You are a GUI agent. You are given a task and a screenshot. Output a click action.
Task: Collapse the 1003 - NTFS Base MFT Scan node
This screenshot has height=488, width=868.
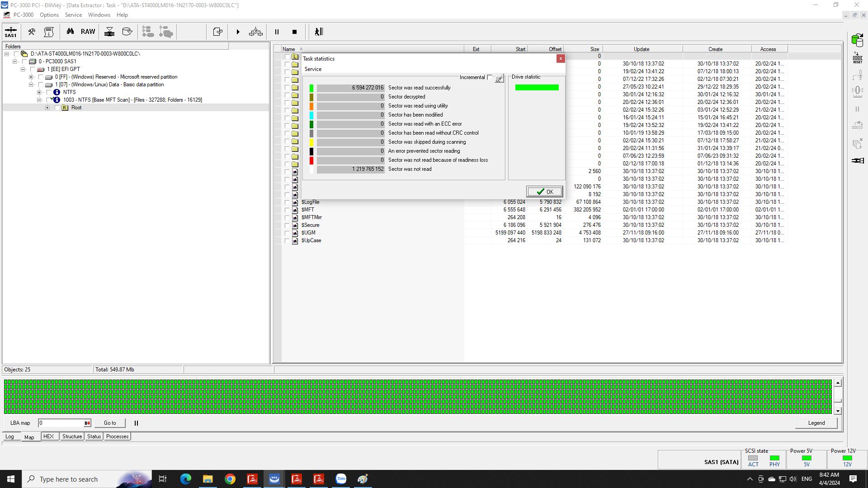click(x=39, y=100)
